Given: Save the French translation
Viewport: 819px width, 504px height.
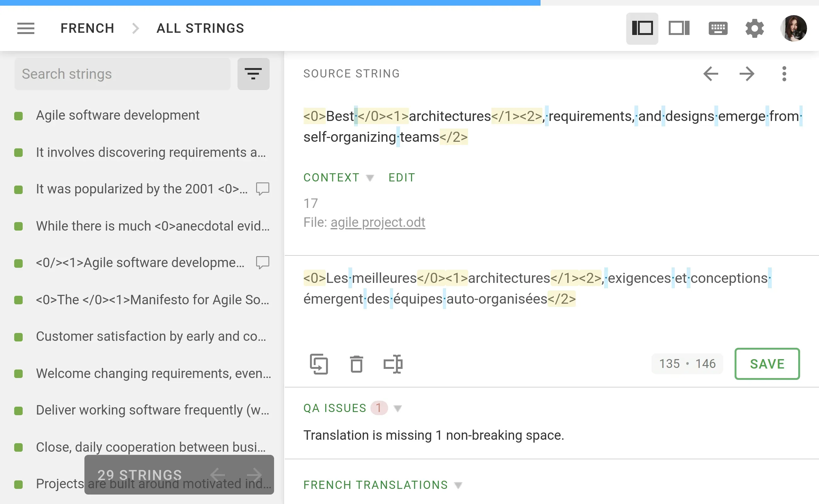Looking at the screenshot, I should coord(767,364).
